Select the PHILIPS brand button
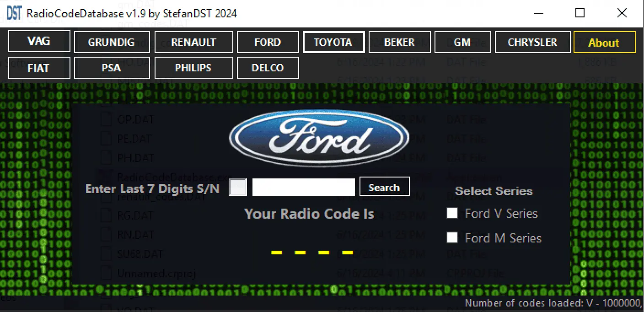This screenshot has width=644, height=312. click(x=193, y=68)
